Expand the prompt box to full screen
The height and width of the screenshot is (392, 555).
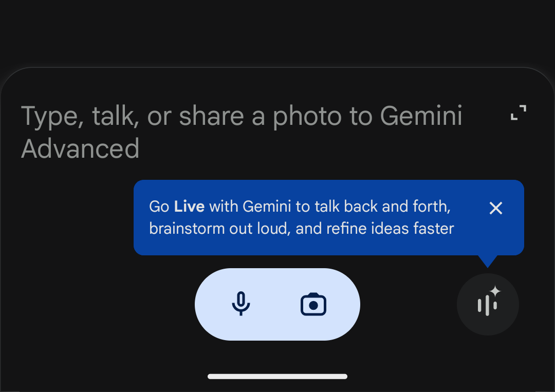click(519, 113)
